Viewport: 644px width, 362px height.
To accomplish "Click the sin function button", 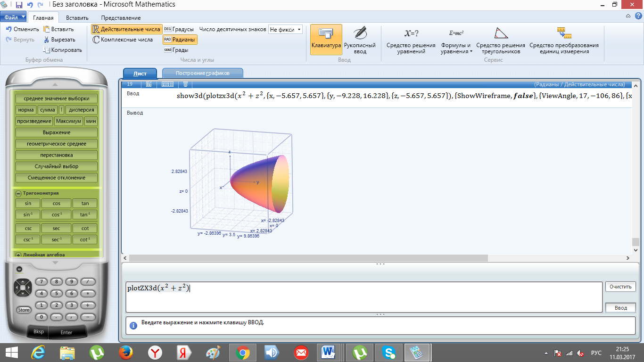I will (28, 204).
